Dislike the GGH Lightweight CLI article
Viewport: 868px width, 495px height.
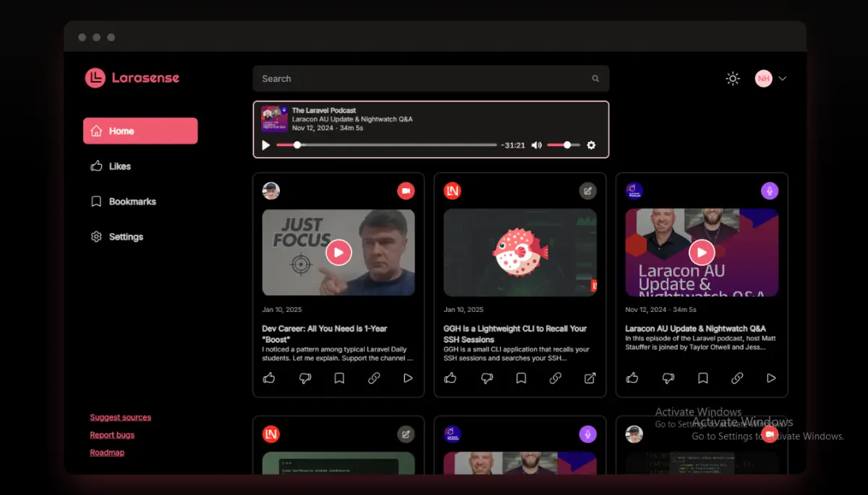pos(486,378)
